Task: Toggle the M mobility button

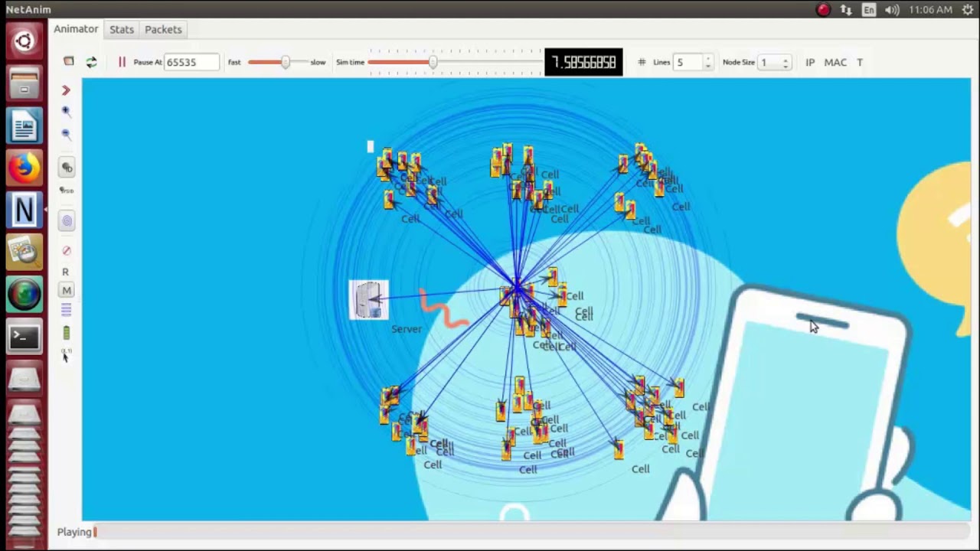Action: 67,291
